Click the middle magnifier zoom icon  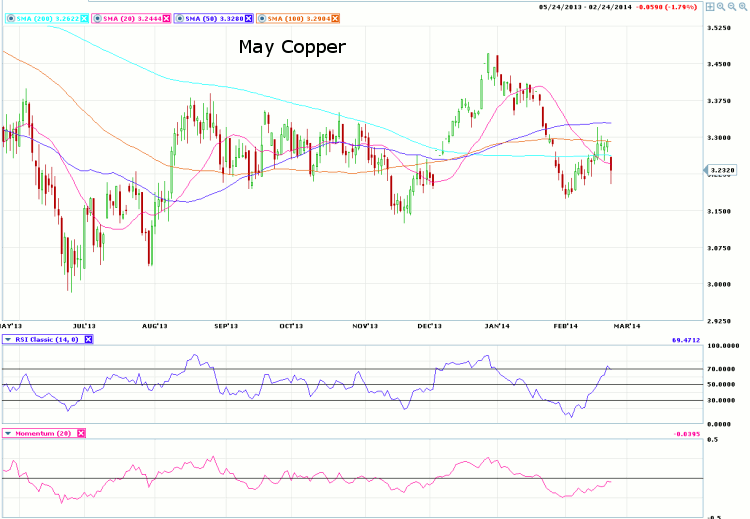coord(731,9)
